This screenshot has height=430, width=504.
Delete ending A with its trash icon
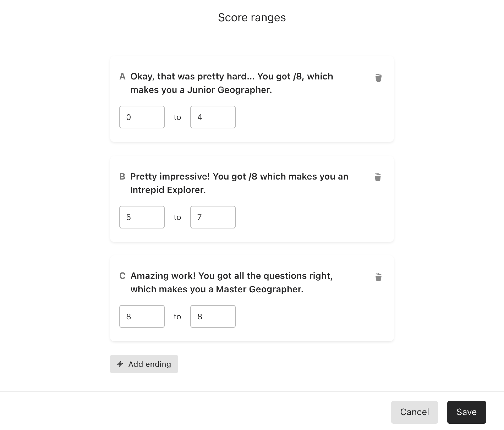pyautogui.click(x=378, y=78)
